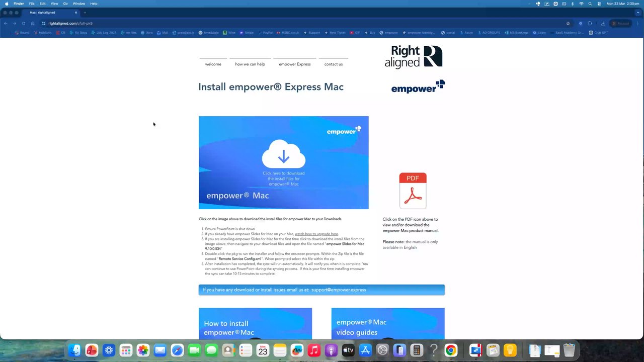Open the HubSpot bookmark
This screenshot has width=644, height=362.
pyautogui.click(x=42, y=33)
